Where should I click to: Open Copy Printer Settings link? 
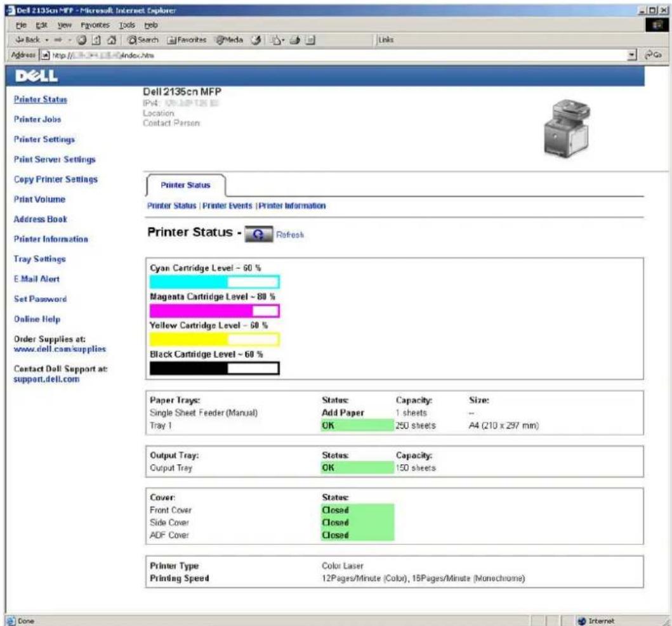(x=56, y=179)
